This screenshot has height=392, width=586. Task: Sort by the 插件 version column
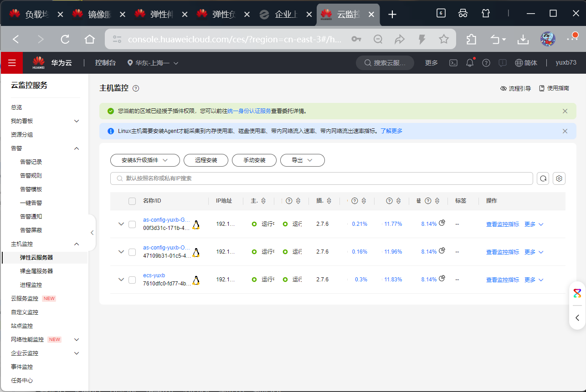(x=329, y=201)
